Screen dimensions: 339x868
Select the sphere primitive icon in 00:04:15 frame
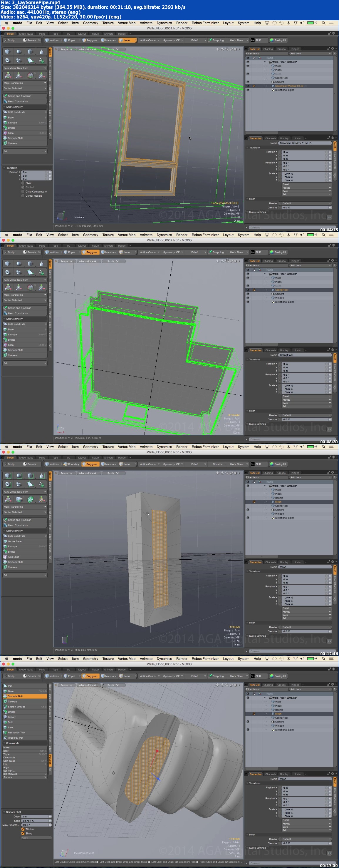click(x=19, y=51)
